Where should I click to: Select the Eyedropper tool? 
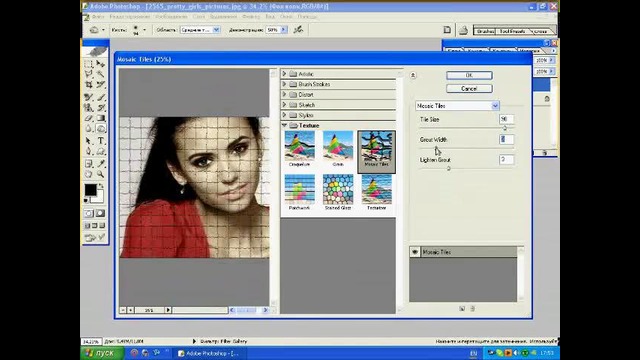click(x=101, y=164)
